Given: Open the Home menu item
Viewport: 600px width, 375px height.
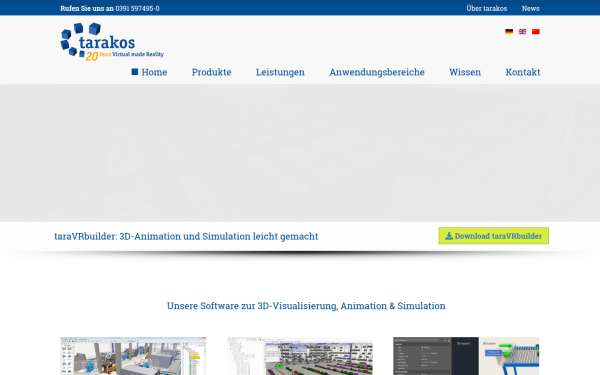Looking at the screenshot, I should click(149, 72).
